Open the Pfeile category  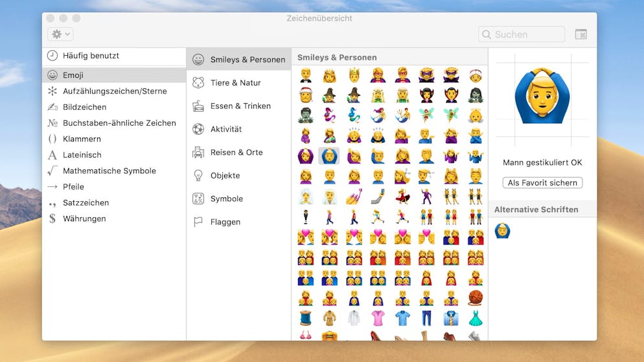114,187
